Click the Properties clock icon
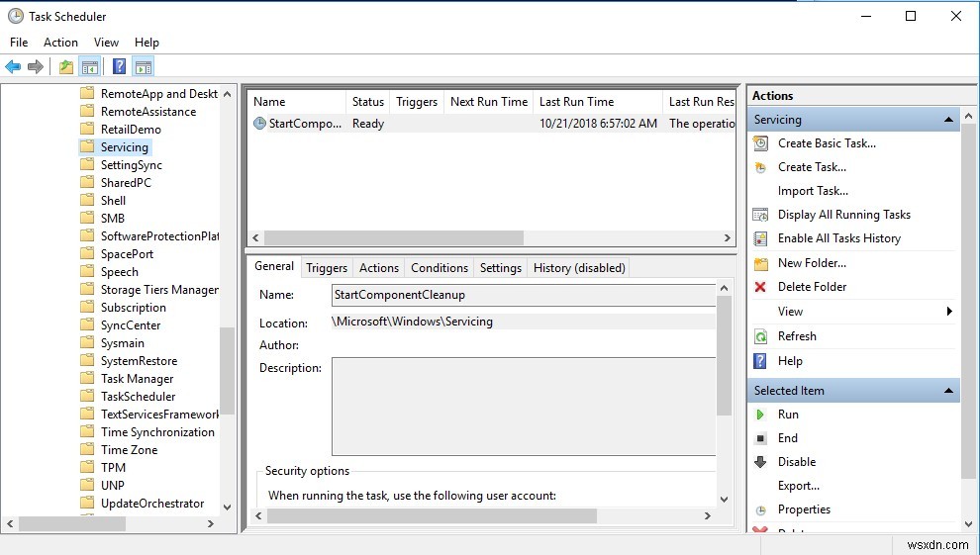This screenshot has height=555, width=980. click(760, 510)
